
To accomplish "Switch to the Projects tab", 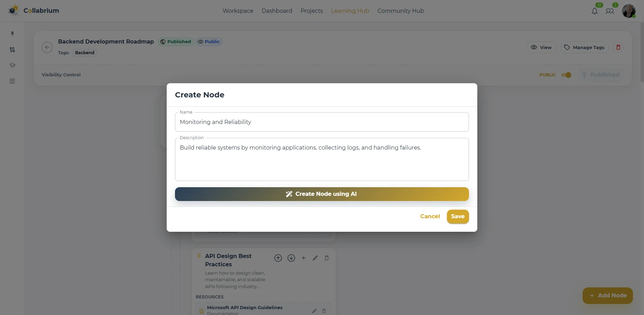I will point(312,11).
